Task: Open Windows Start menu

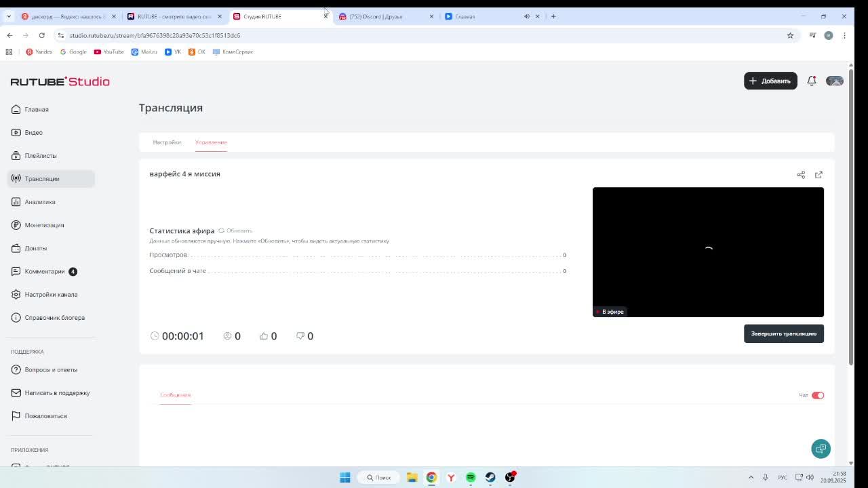Action: point(344,477)
